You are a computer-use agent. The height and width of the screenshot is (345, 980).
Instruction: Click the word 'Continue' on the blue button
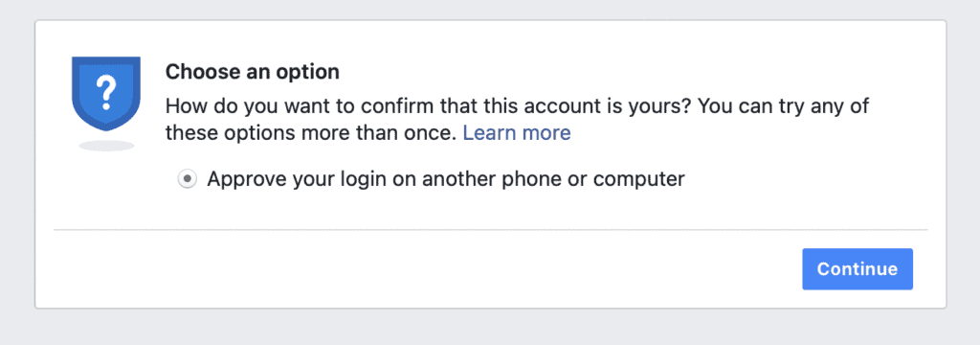(857, 269)
